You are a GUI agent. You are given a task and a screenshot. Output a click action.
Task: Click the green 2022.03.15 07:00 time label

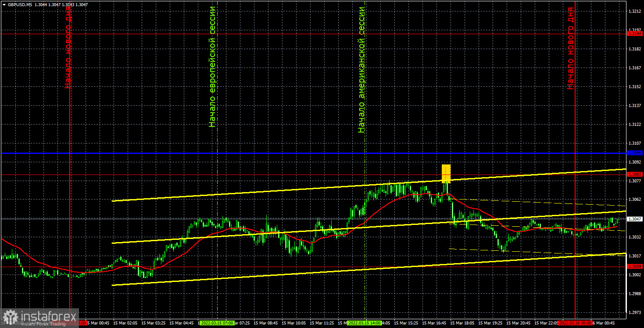(x=217, y=323)
